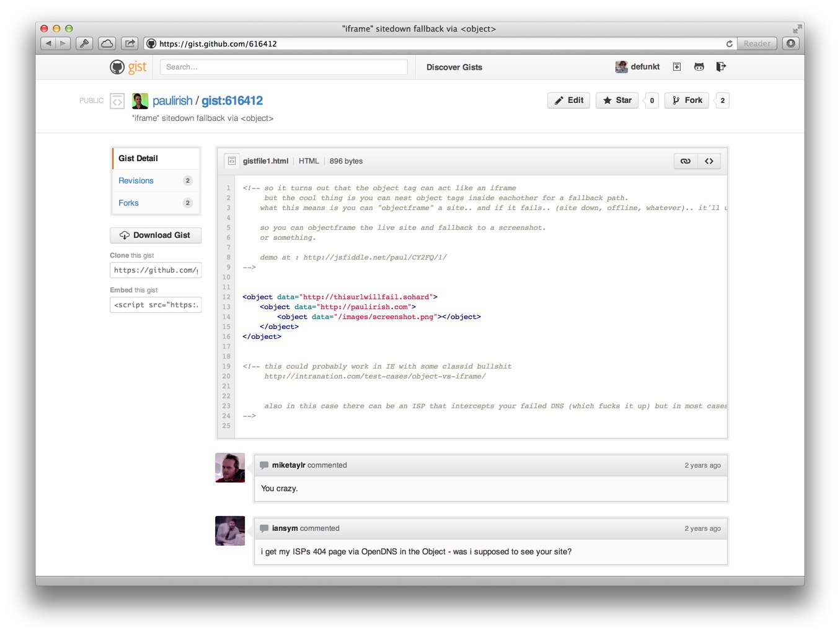Image resolution: width=840 pixels, height=635 pixels.
Task: Reload the page
Action: 730,44
